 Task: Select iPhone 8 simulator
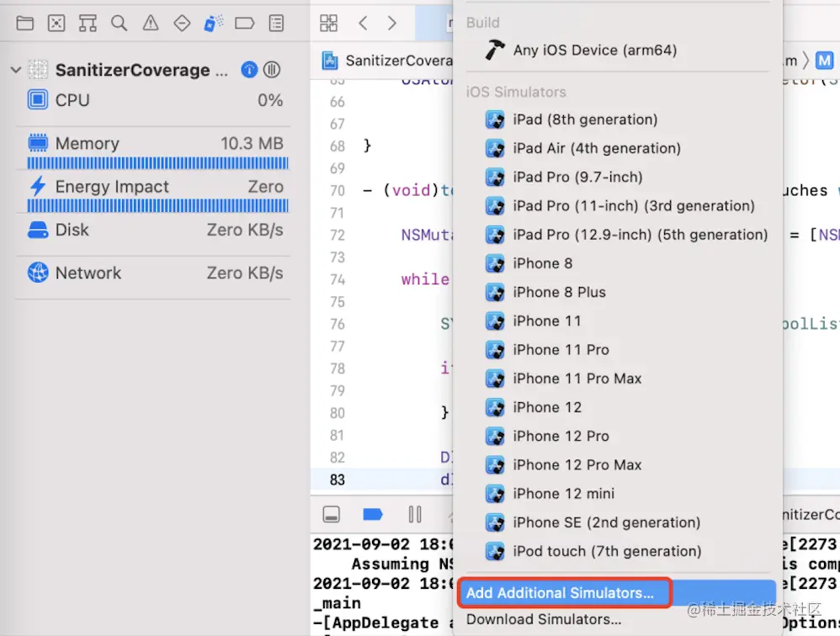click(618, 263)
